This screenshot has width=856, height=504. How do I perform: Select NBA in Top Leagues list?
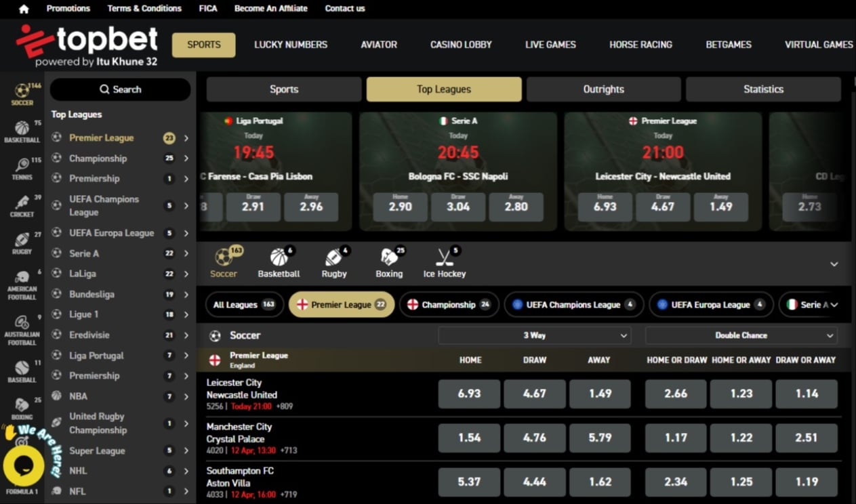[78, 396]
